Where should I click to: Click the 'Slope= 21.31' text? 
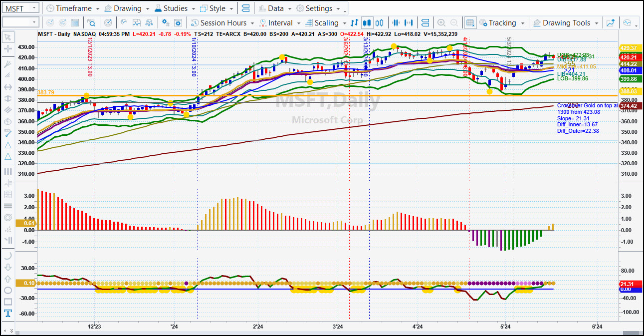[x=573, y=118]
